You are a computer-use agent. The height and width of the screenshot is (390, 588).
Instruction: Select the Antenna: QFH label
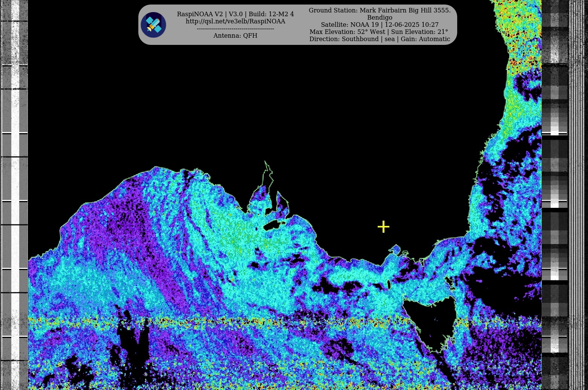pos(235,36)
